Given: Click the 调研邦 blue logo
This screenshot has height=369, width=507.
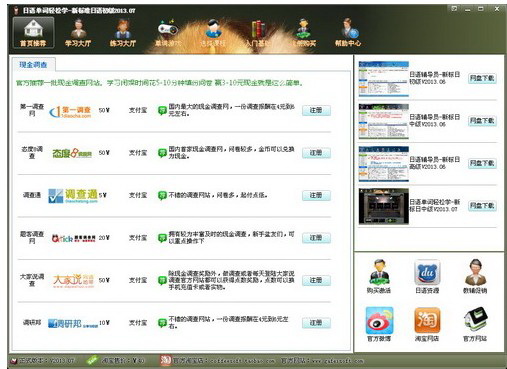Looking at the screenshot, I should click(x=73, y=323).
